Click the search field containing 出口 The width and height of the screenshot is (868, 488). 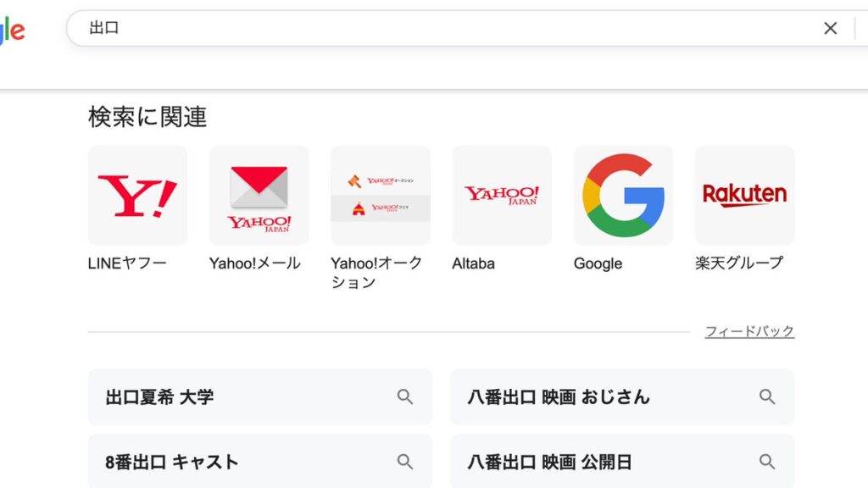(424, 29)
